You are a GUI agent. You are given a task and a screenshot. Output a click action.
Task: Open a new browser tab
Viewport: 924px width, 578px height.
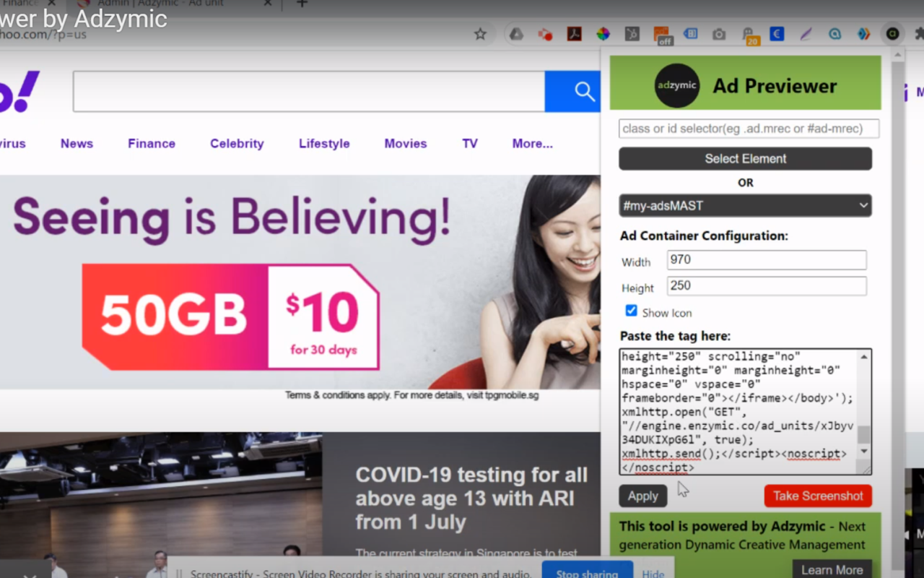[302, 4]
